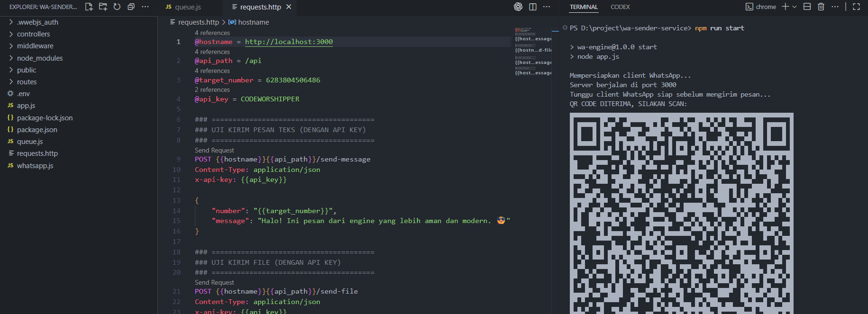
Task: Refresh the Explorer file tree
Action: [x=117, y=7]
